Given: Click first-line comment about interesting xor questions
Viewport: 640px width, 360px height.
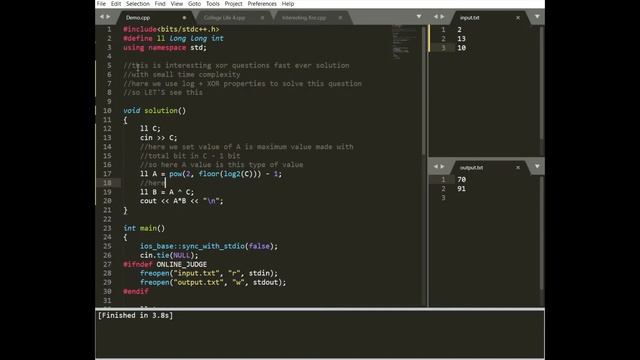Looking at the screenshot, I should [x=236, y=65].
